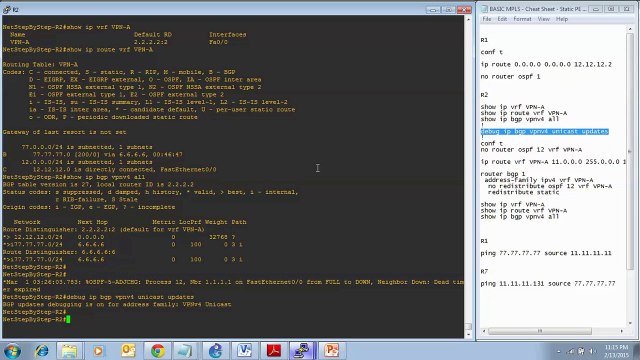
Task: Open the blue globe 'e' browser taskbar icon
Action: pyautogui.click(x=215, y=351)
